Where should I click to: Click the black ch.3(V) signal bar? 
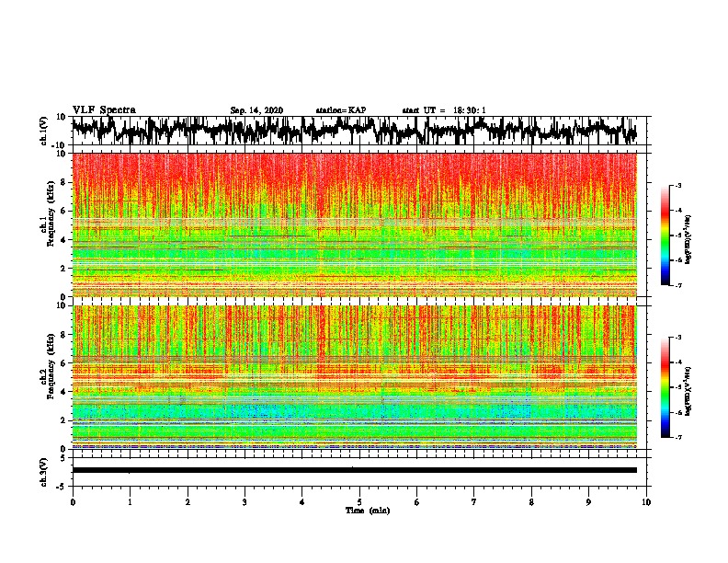click(354, 470)
